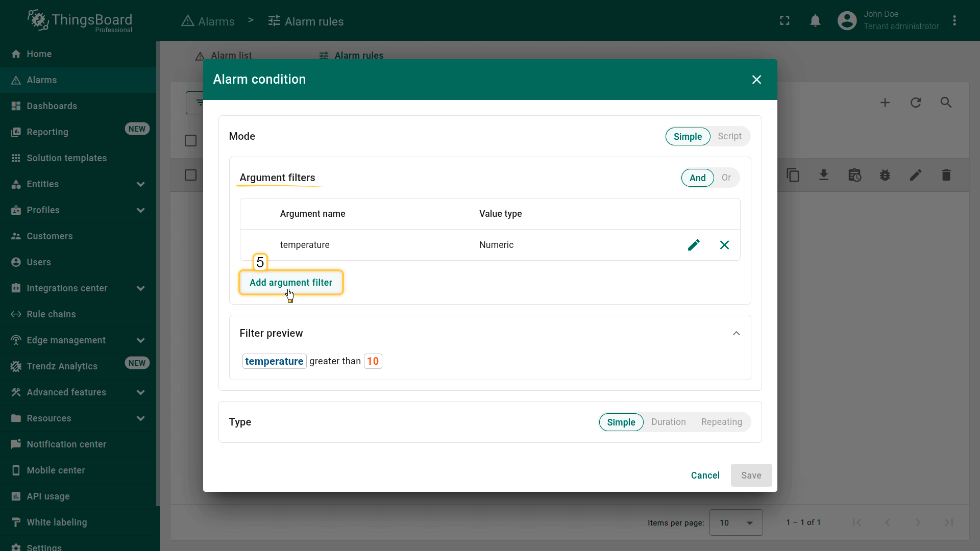Open Rule chains in sidebar
The height and width of the screenshot is (551, 980).
51,314
